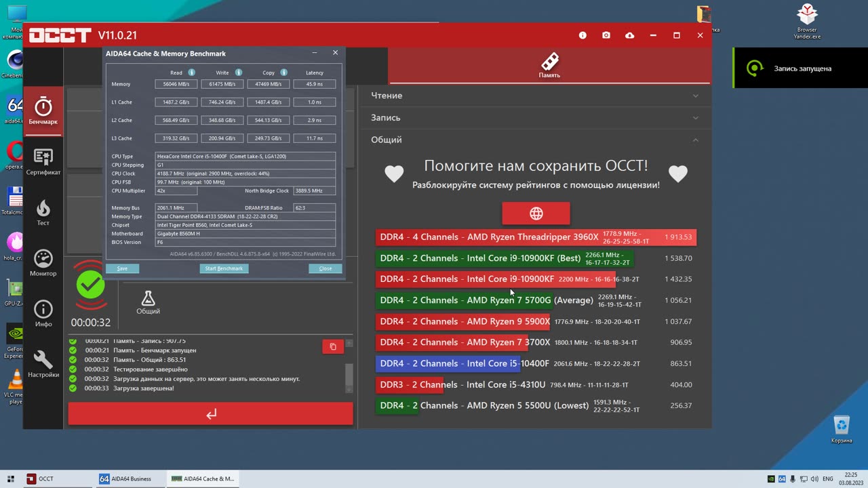
Task: Click the OCCT info icon in title bar
Action: 583,35
